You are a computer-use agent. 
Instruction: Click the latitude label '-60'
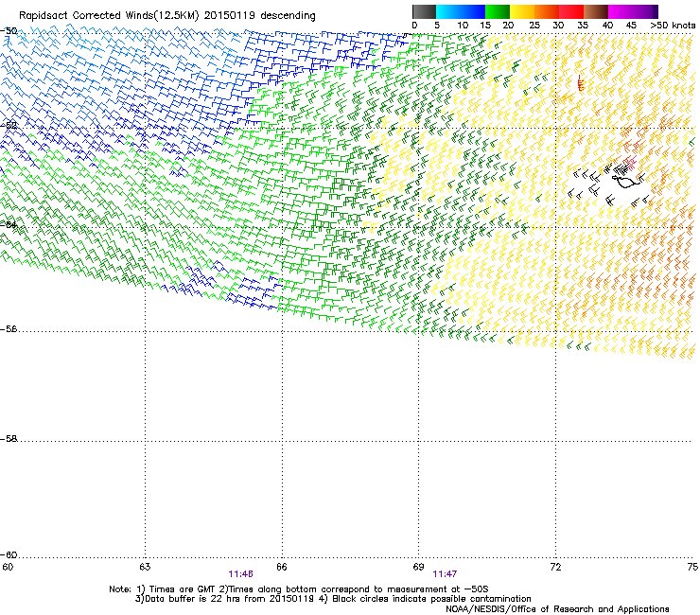(9, 554)
